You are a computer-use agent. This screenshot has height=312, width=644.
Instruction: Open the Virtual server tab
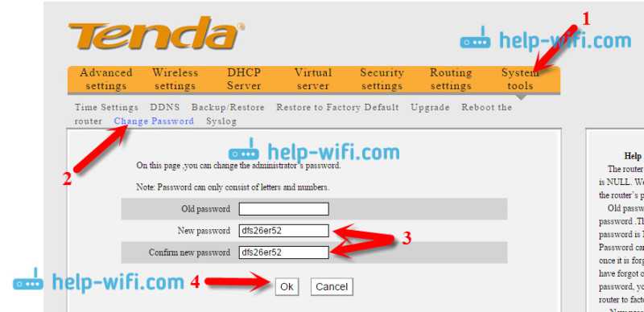click(313, 80)
